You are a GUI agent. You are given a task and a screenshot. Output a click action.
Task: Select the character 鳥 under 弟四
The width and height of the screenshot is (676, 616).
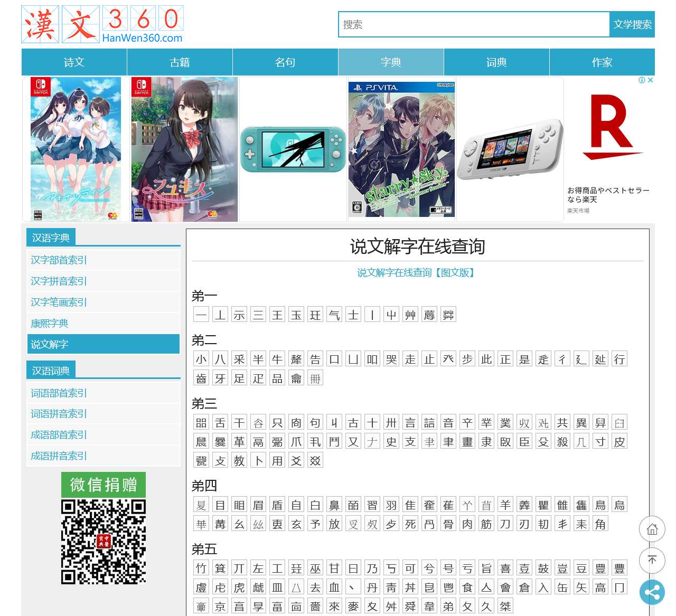pyautogui.click(x=600, y=505)
